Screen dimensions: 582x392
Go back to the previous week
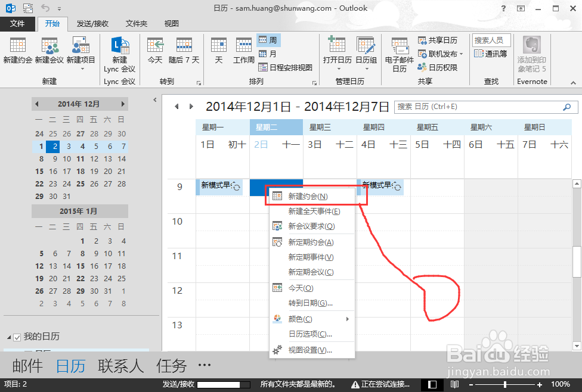(x=177, y=107)
